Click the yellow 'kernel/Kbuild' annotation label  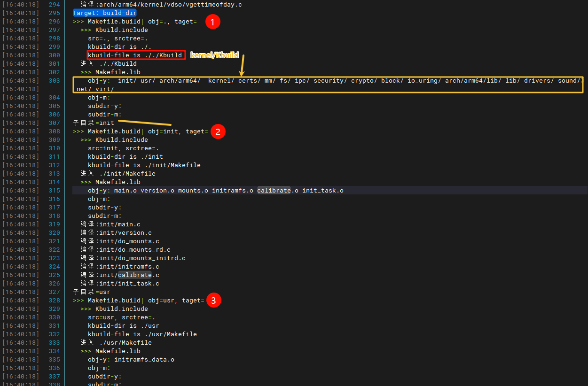click(x=214, y=55)
